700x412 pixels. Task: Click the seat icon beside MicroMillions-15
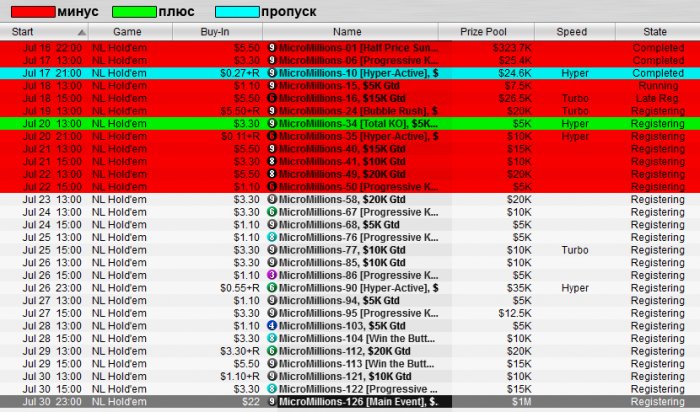point(272,86)
